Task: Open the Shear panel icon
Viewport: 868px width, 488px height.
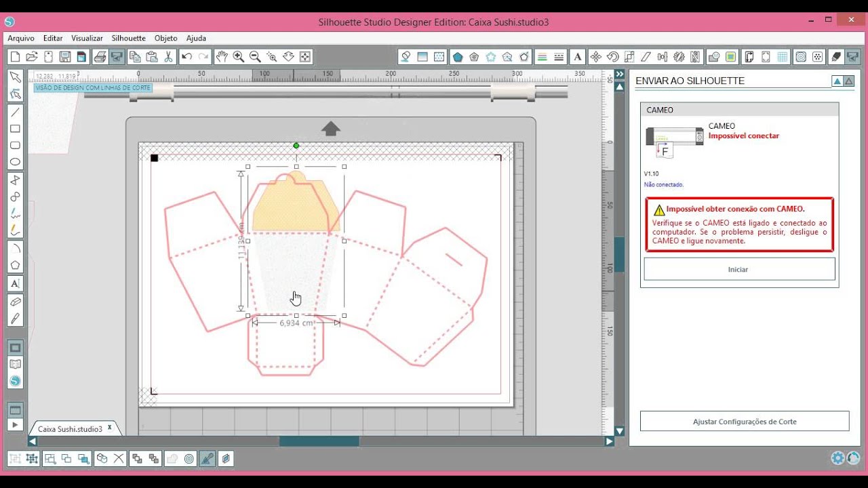Action: click(x=646, y=57)
